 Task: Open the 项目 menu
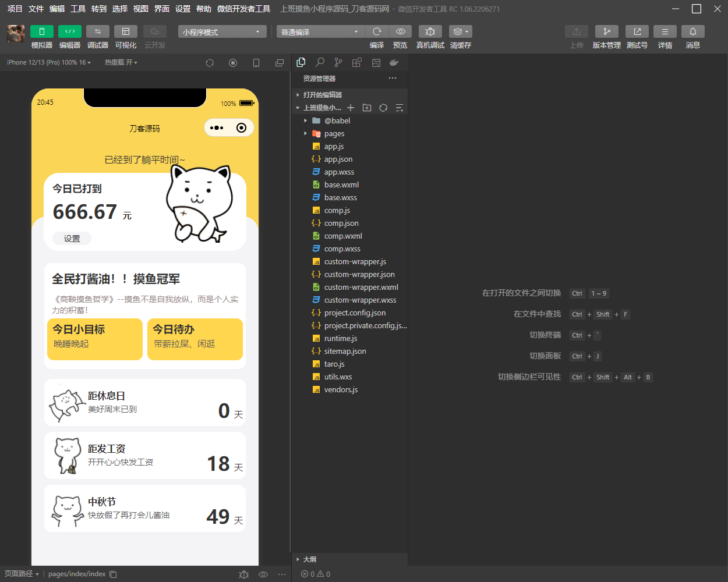[x=15, y=9]
